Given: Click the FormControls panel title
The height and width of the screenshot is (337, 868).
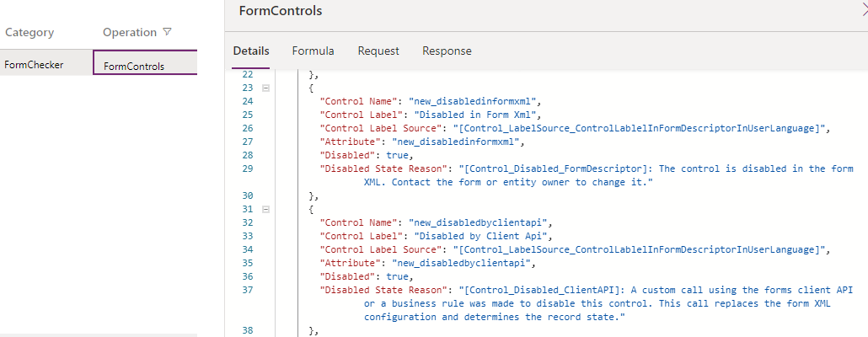Looking at the screenshot, I should coord(280,11).
